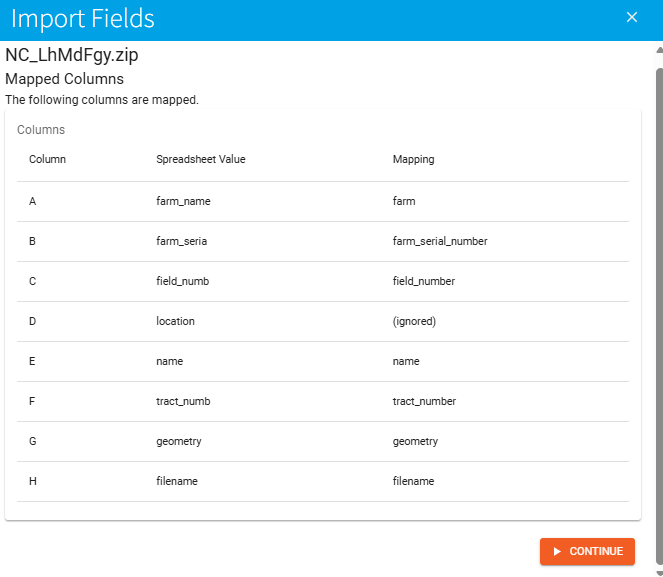
Task: Close the Import Fields dialog
Action: coord(631,17)
